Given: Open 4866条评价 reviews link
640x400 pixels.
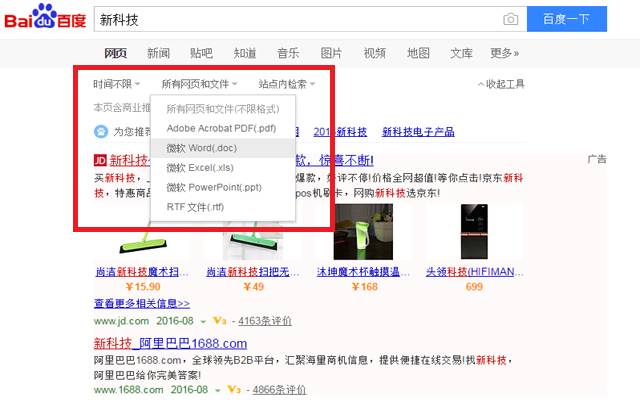Looking at the screenshot, I should tap(279, 389).
